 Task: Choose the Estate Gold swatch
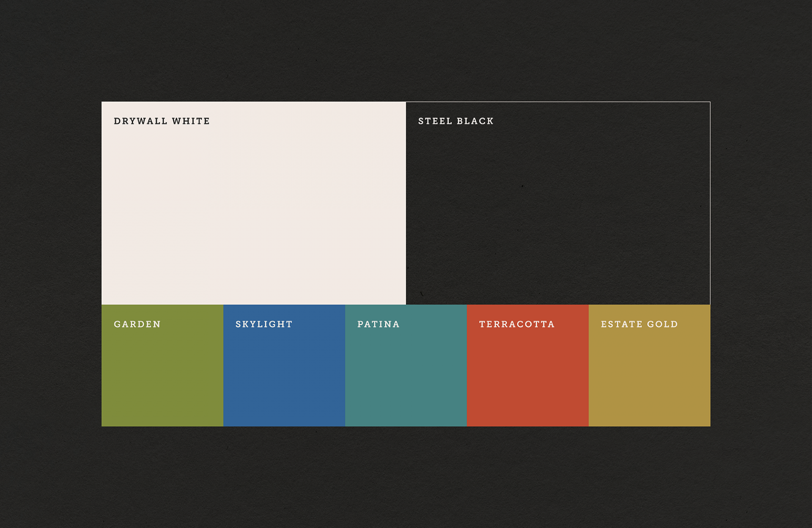pos(650,366)
